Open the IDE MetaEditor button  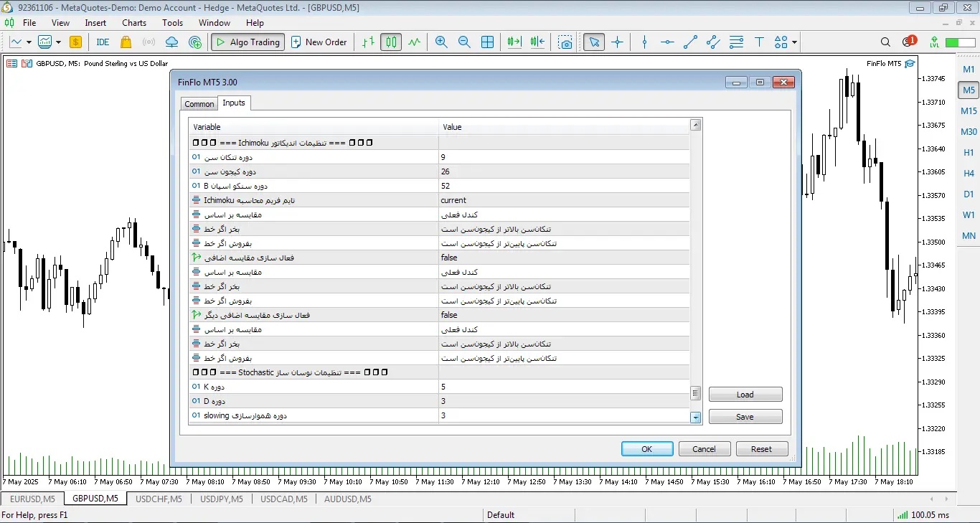point(103,42)
